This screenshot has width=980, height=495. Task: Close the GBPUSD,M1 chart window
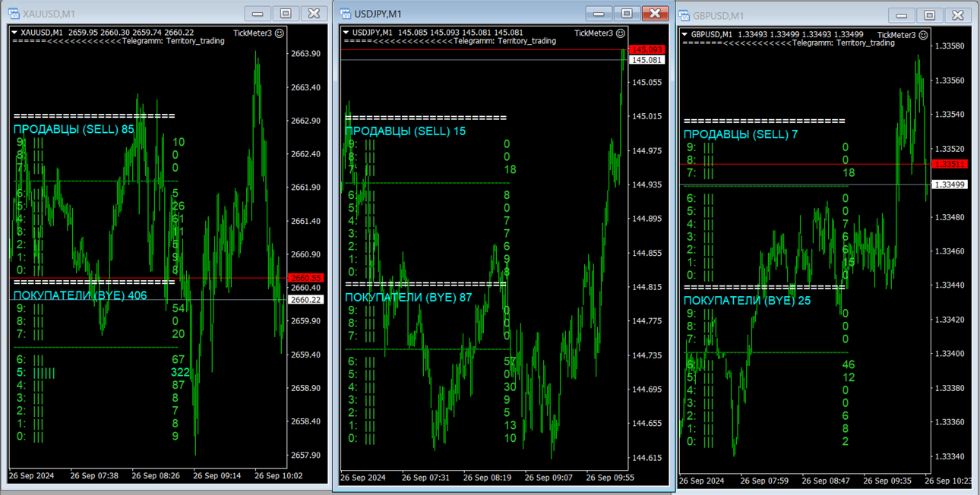pos(957,16)
